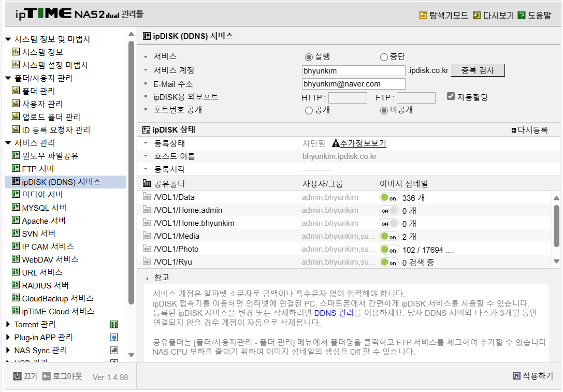Click the 업로드 폴더 관리 icon

[x=16, y=117]
